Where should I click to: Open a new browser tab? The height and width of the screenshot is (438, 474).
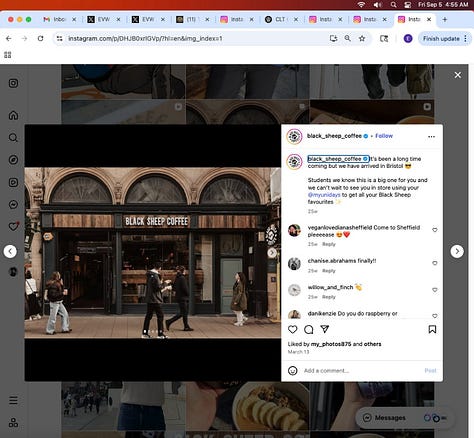point(445,19)
